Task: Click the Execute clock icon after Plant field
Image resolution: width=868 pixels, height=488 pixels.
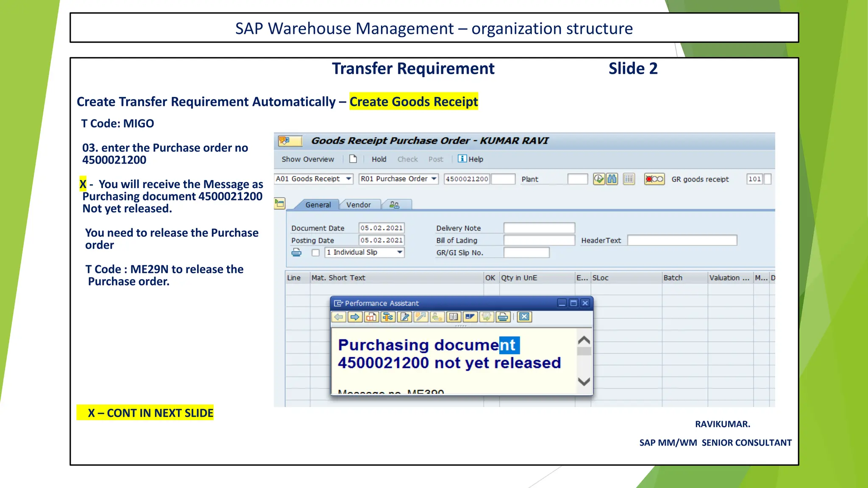Action: [x=598, y=179]
